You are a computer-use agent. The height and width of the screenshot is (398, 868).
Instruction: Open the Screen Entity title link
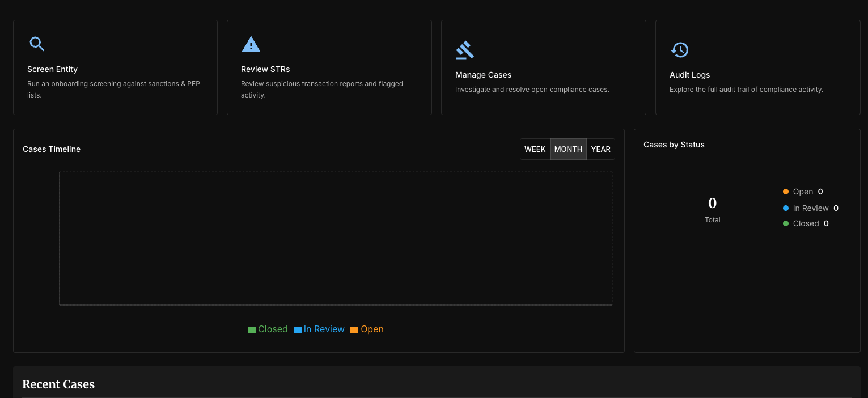[x=52, y=69]
